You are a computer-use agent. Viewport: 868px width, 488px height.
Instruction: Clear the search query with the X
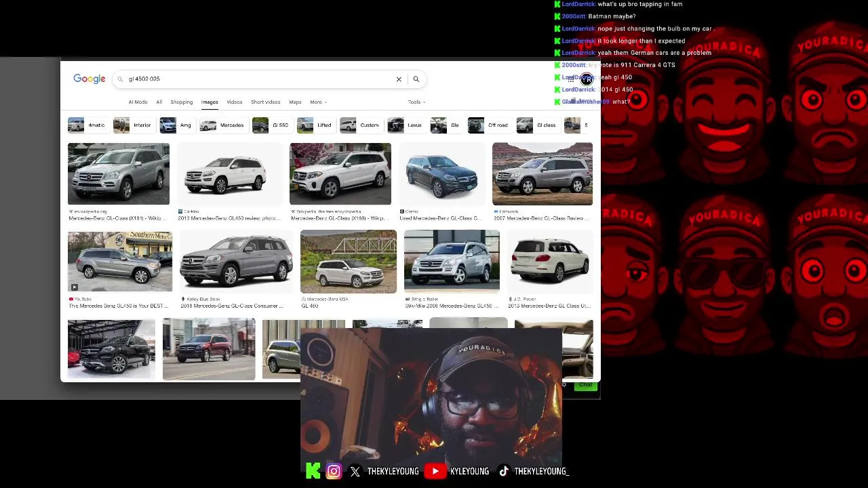coord(399,79)
